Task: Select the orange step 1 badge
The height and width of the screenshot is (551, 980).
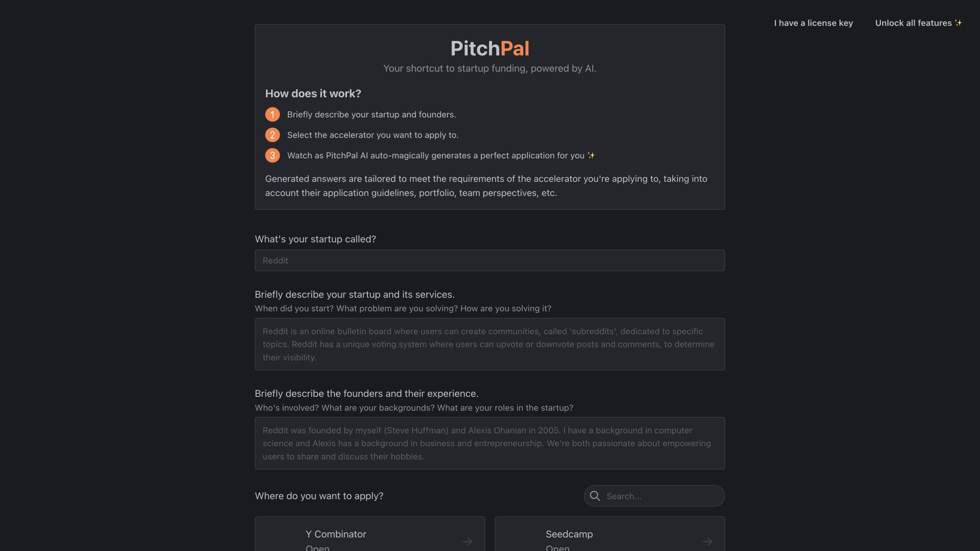Action: (x=273, y=114)
